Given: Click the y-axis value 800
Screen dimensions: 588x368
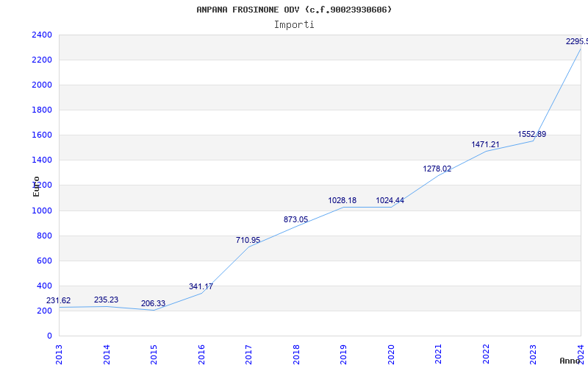Looking at the screenshot, I should point(44,236).
